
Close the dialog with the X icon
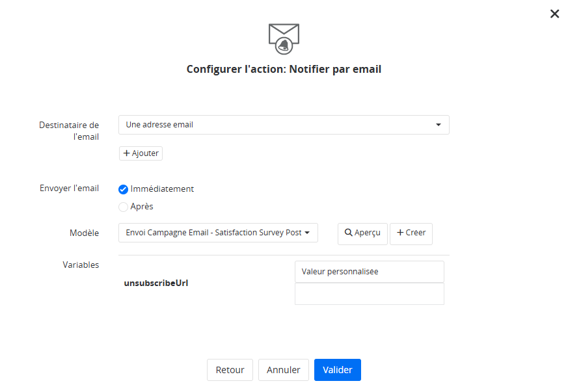(x=554, y=14)
